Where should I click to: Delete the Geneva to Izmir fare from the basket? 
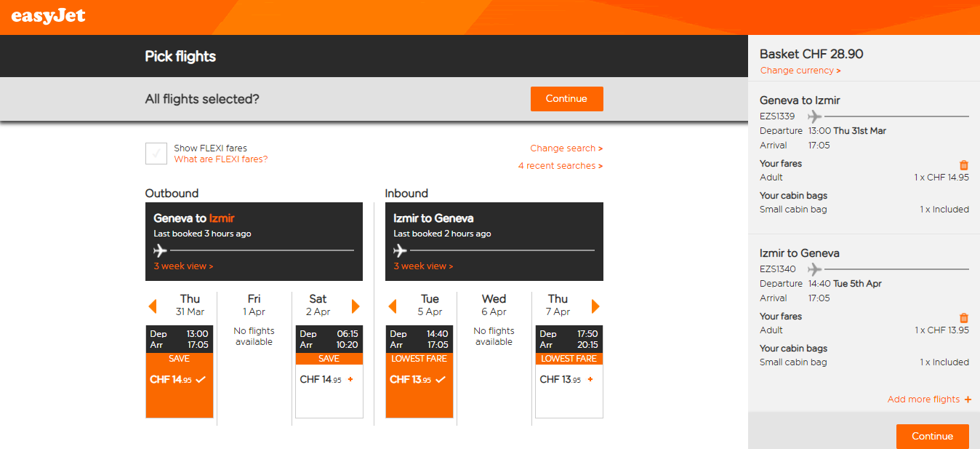964,165
